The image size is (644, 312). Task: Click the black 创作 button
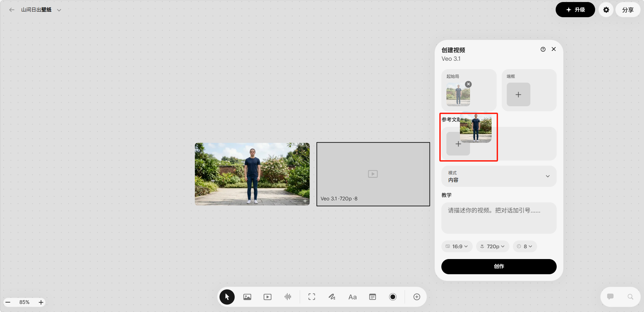coord(499,266)
